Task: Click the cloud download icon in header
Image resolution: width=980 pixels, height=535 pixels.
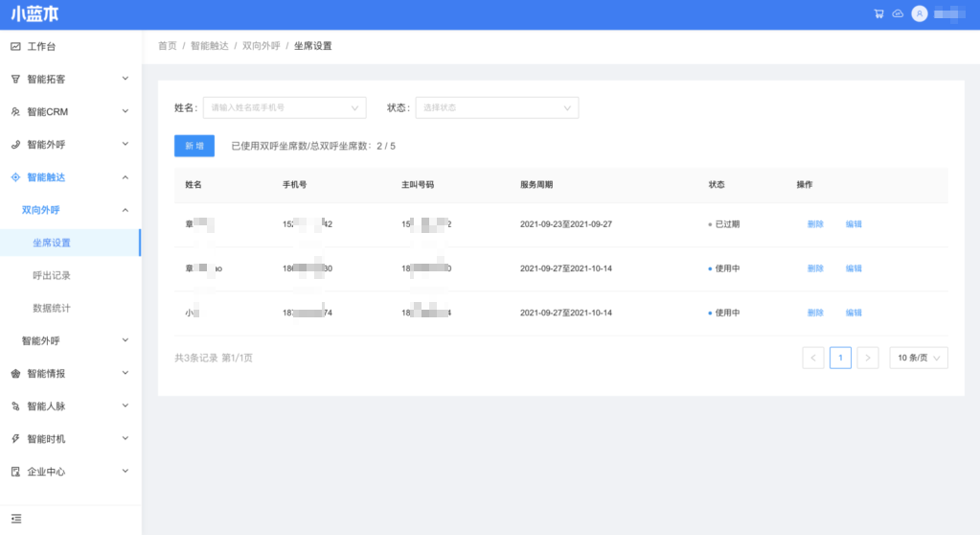Action: (x=898, y=13)
